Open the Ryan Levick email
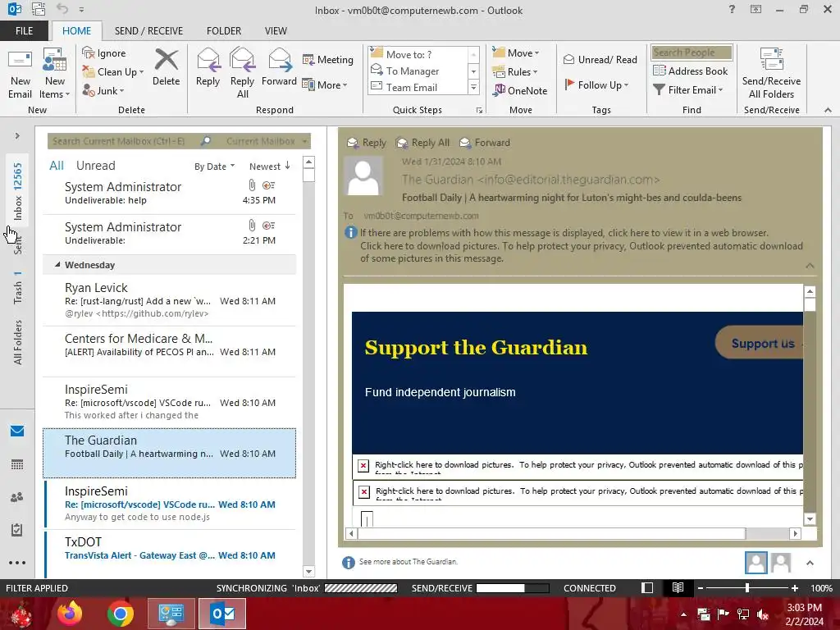The width and height of the screenshot is (840, 630). click(169, 300)
